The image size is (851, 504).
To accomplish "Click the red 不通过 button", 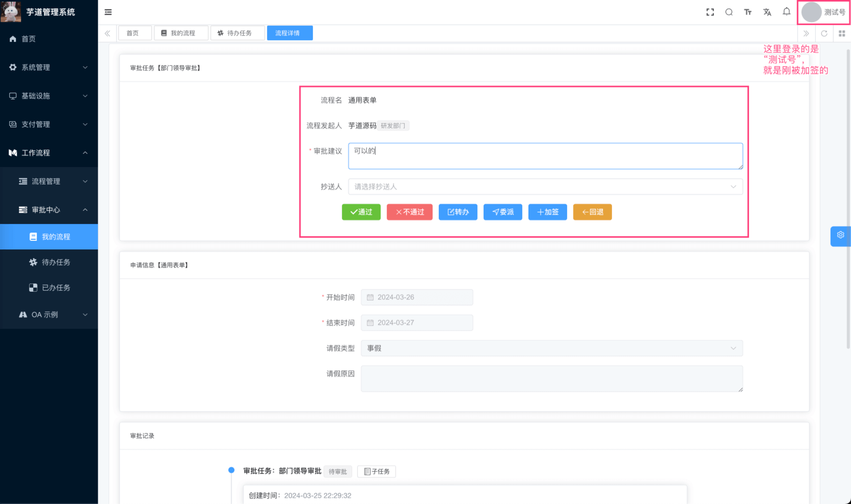I will click(x=409, y=212).
